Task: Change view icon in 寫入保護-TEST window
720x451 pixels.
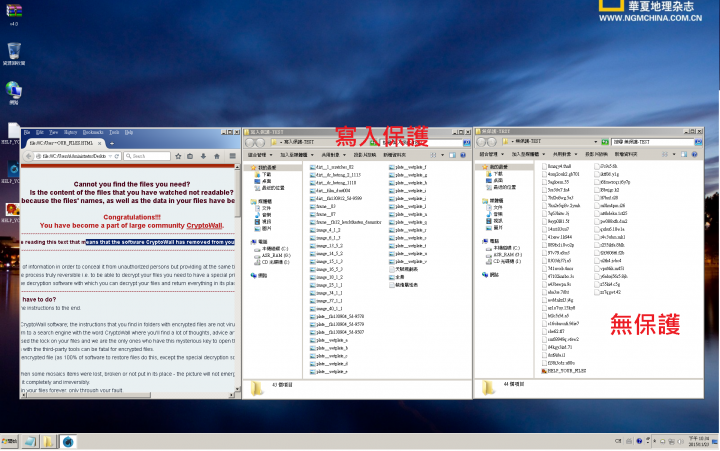Action: [x=433, y=155]
